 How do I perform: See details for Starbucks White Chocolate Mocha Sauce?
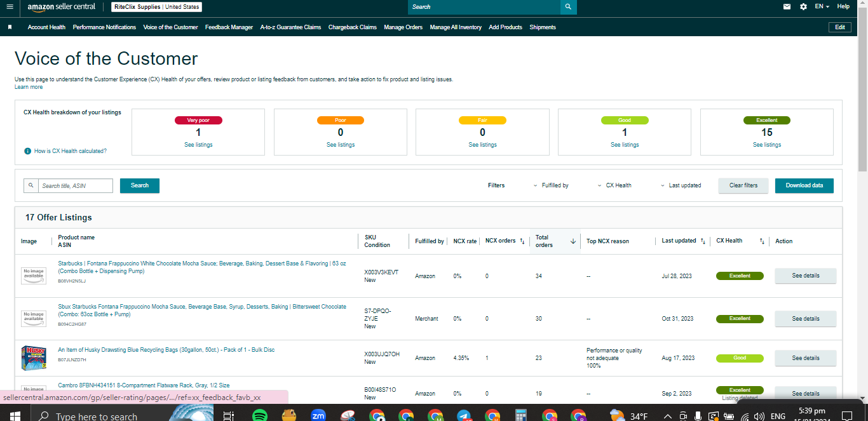tap(806, 276)
